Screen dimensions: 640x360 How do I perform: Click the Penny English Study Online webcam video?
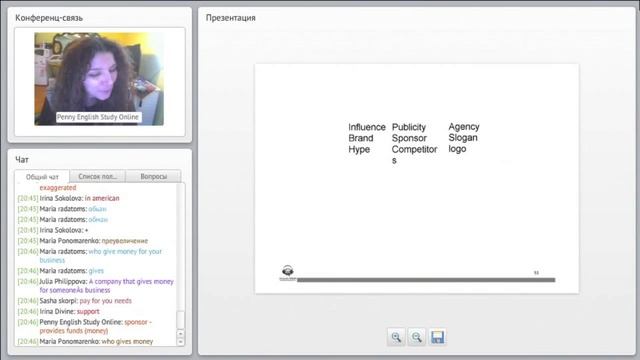tap(99, 79)
